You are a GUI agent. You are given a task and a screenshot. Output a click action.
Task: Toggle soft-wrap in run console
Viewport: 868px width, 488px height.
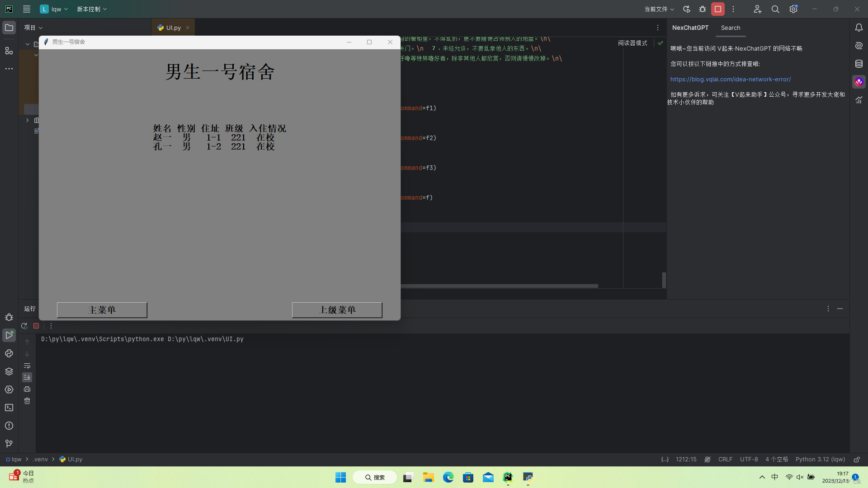click(x=27, y=366)
